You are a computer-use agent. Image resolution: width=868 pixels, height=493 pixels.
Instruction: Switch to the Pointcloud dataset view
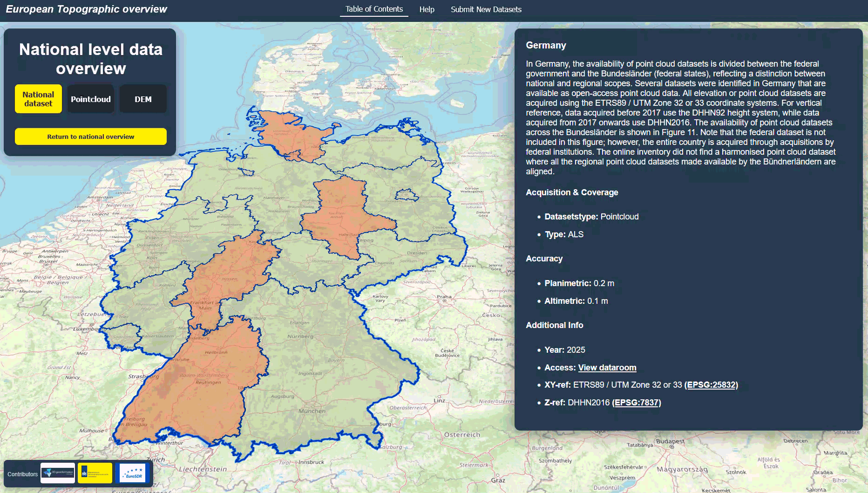(x=91, y=99)
